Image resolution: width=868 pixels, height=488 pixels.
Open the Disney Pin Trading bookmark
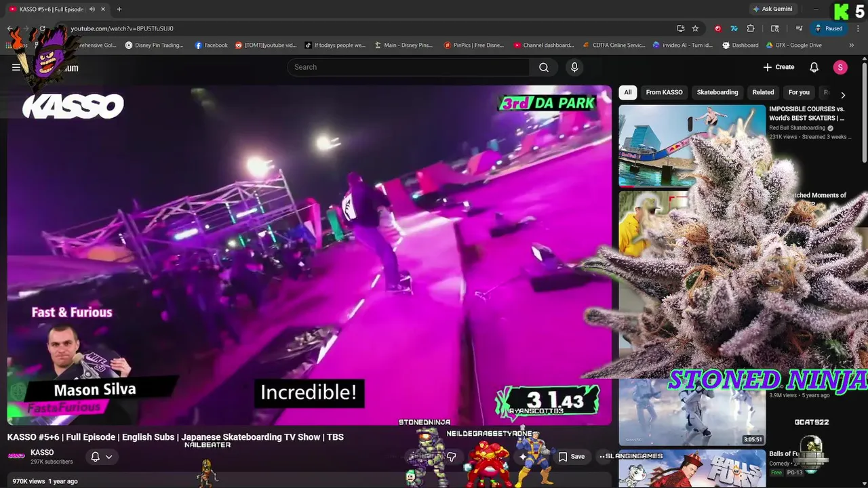[154, 45]
